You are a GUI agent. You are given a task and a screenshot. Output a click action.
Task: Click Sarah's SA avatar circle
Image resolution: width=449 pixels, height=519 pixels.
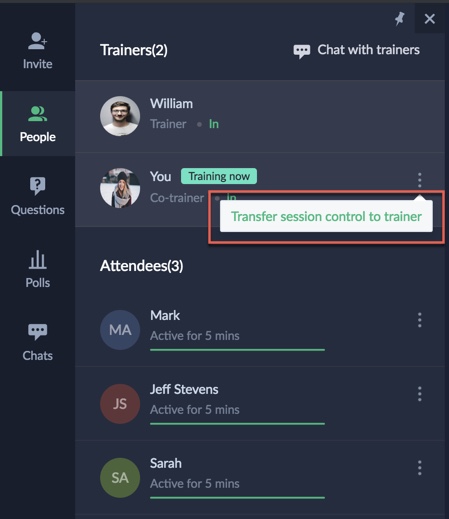pos(120,478)
